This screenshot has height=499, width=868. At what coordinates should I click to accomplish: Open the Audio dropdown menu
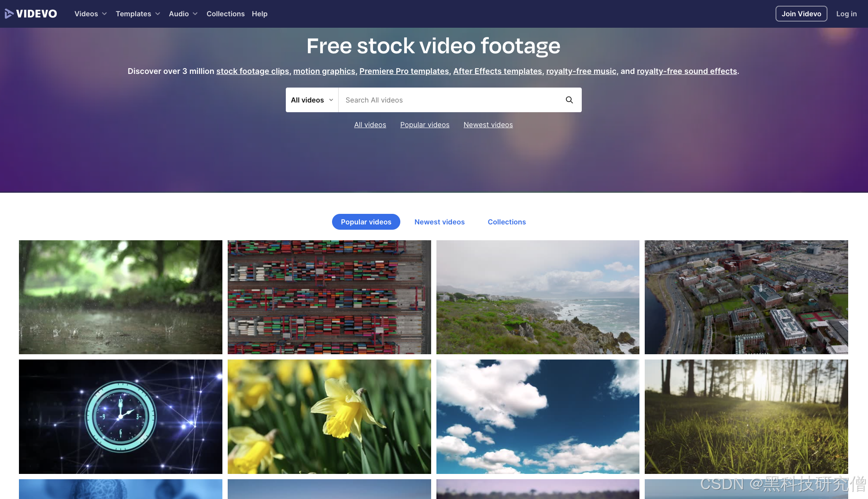point(183,14)
